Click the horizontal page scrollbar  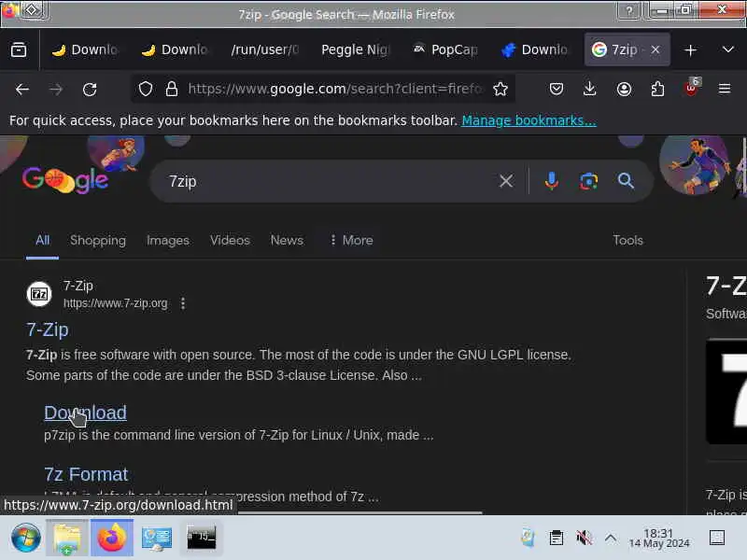tap(360, 512)
